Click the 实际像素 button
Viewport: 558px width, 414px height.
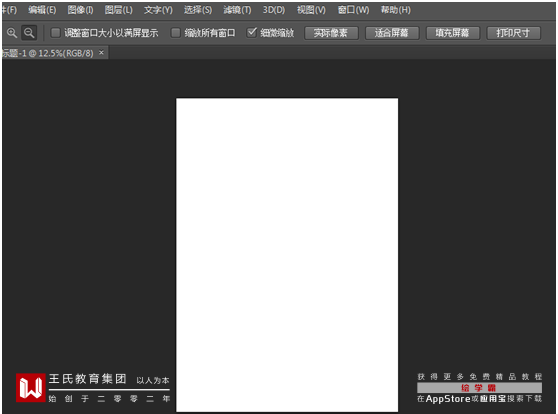tap(331, 33)
